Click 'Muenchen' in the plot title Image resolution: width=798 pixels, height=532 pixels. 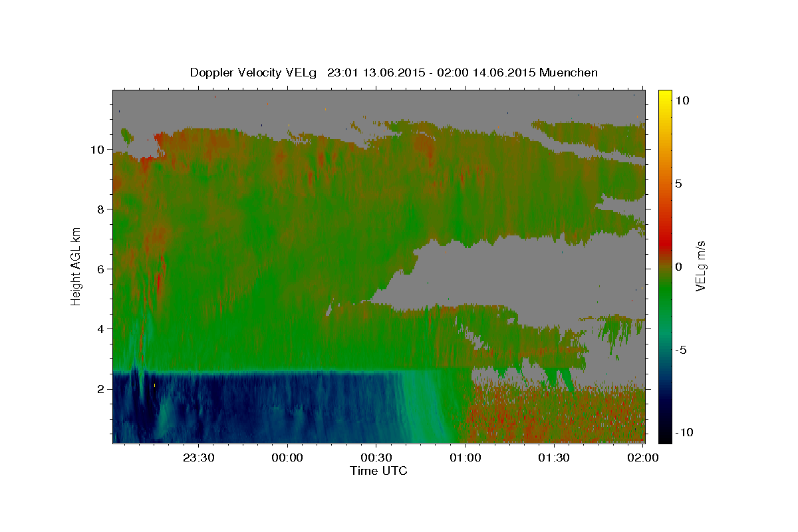coord(569,72)
